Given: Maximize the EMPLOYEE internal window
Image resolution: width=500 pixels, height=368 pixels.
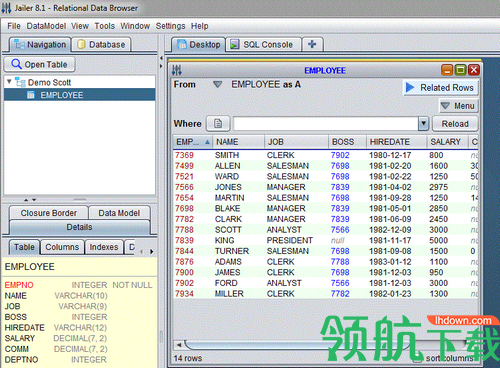Looking at the screenshot, I should [461, 70].
